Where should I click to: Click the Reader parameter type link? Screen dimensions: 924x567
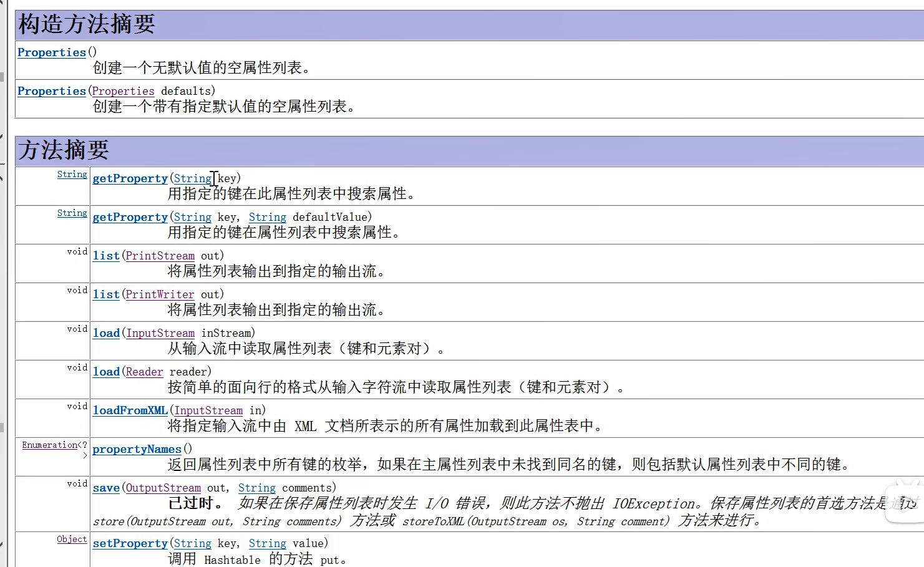tap(145, 372)
